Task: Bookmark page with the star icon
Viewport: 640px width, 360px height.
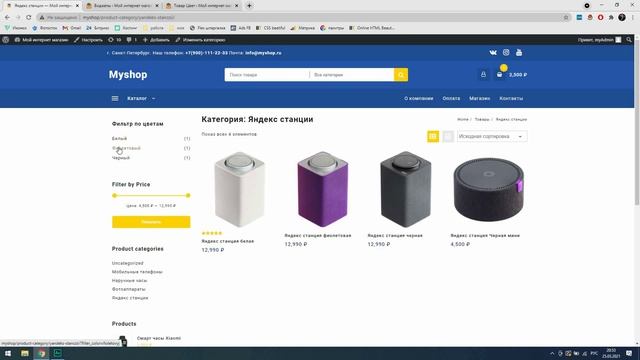Action: [566, 18]
